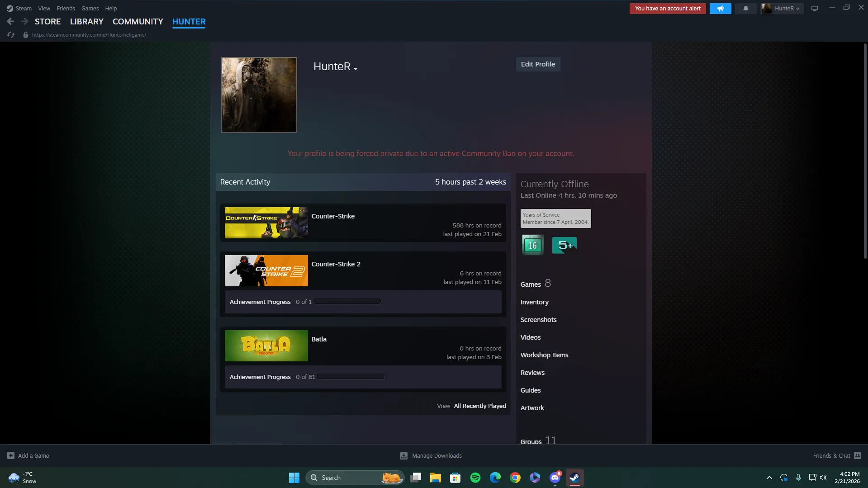Open Spotify from the taskbar
The width and height of the screenshot is (868, 488).
pos(475,478)
